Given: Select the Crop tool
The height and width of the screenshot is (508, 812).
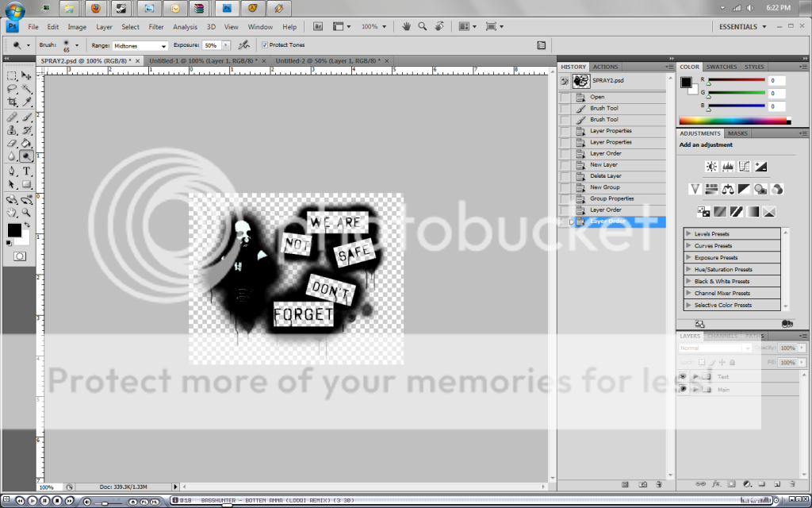Looking at the screenshot, I should click(12, 102).
